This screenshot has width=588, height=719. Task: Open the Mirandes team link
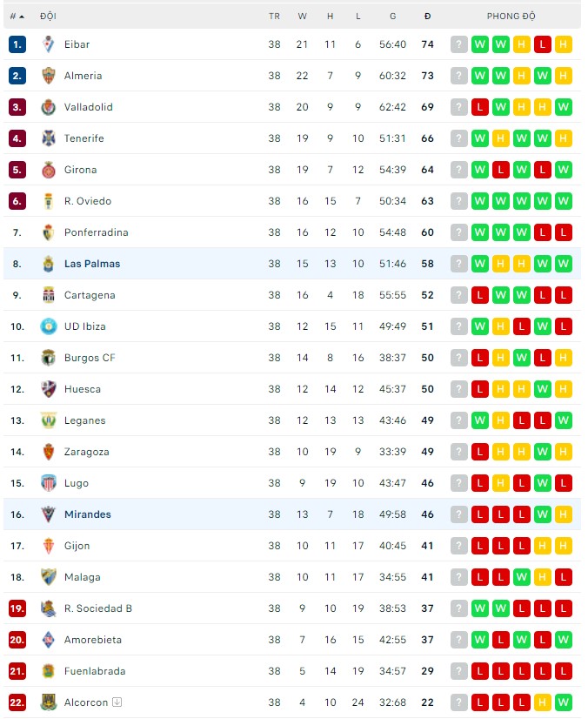[x=88, y=514]
